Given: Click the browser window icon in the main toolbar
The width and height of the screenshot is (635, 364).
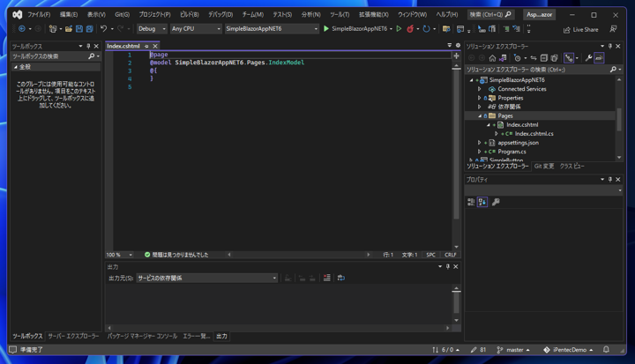Looking at the screenshot, I should click(x=460, y=29).
